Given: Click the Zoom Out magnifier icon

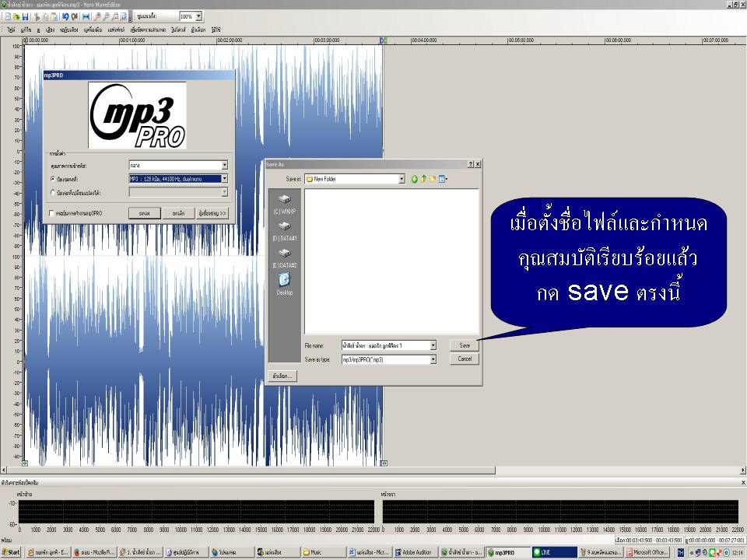Looking at the screenshot, I should [107, 16].
